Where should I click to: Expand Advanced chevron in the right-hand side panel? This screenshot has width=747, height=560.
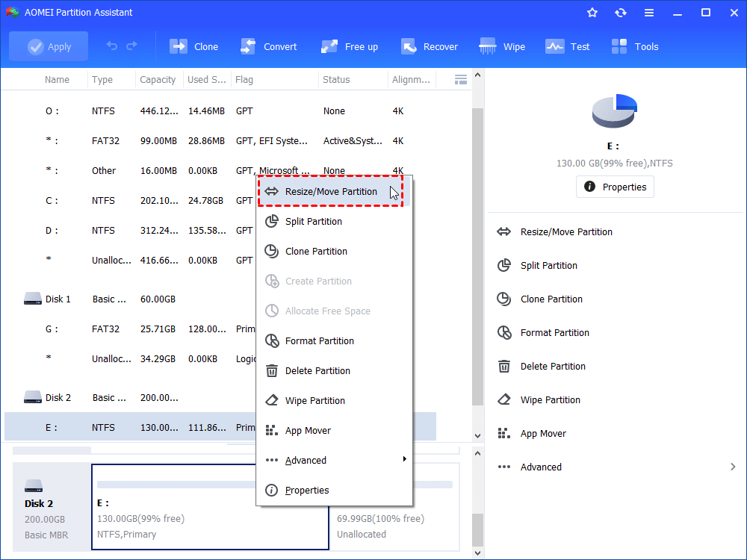click(733, 467)
